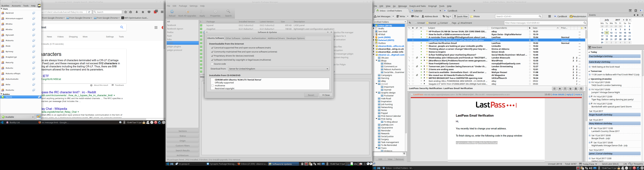Image resolution: width=644 pixels, height=170 pixels.
Task: Collapse the Blogs folder in Thunderbird
Action: pyautogui.click(x=376, y=61)
